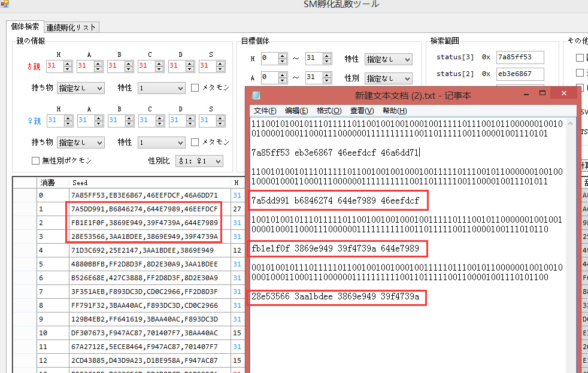Enable the 無性別ポケモン checkbox
This screenshot has height=373, width=588.
(36, 160)
